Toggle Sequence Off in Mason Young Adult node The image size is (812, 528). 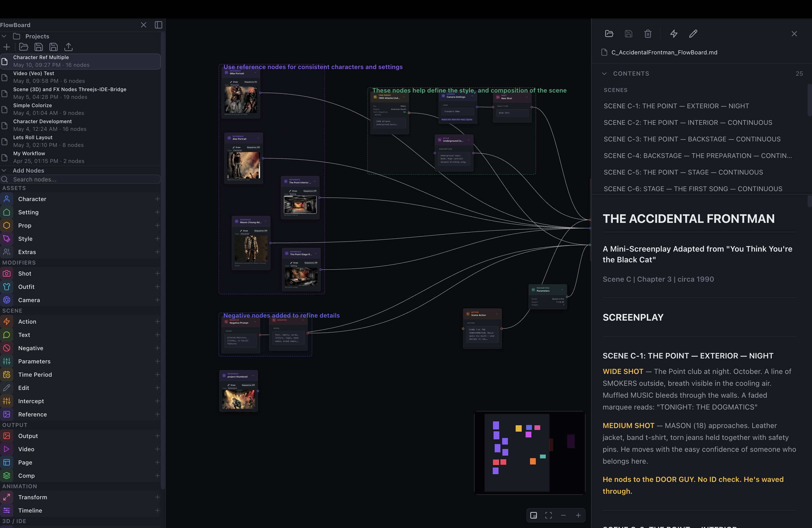tap(261, 231)
